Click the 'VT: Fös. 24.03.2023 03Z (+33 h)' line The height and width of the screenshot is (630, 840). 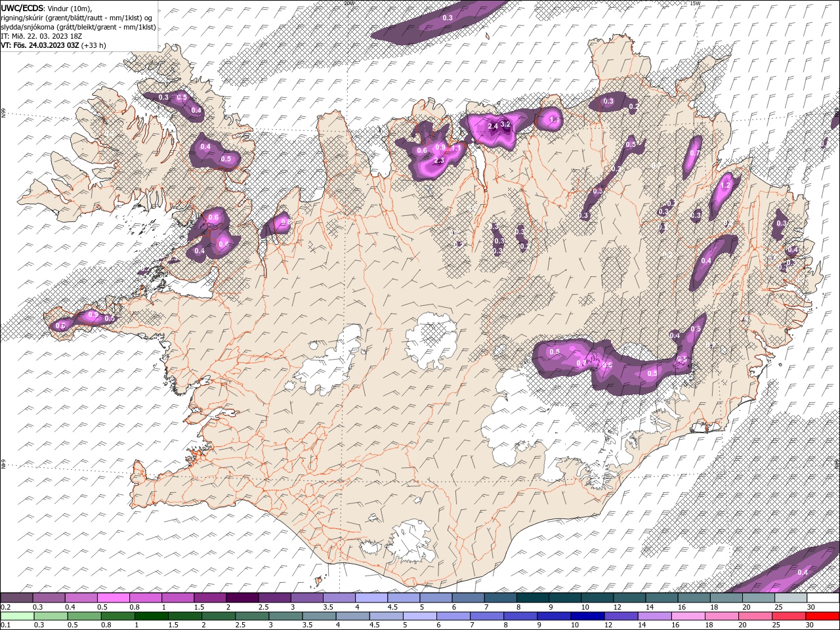54,45
